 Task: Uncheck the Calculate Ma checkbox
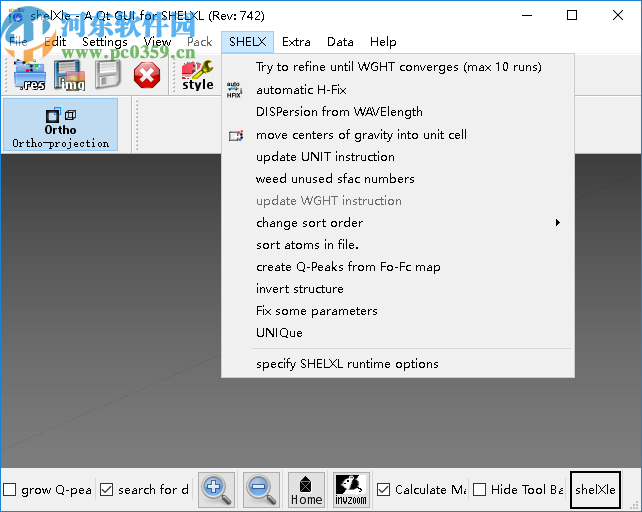tap(383, 489)
